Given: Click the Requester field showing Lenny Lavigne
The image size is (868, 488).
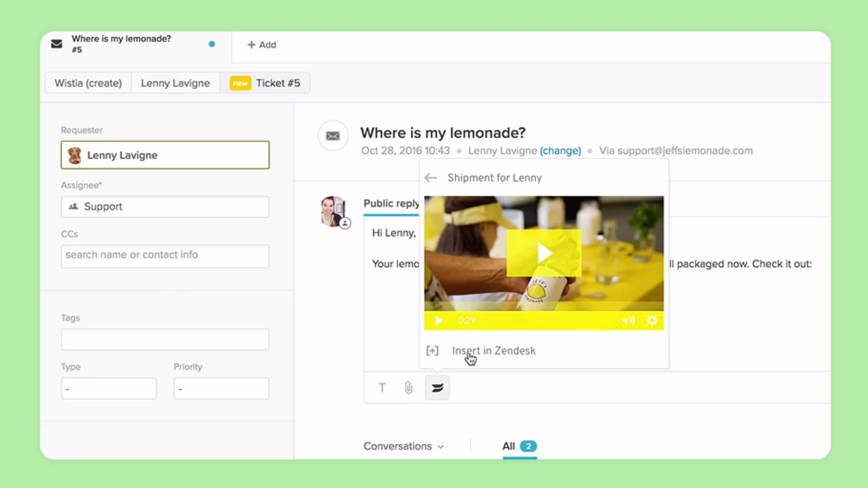Looking at the screenshot, I should (165, 155).
